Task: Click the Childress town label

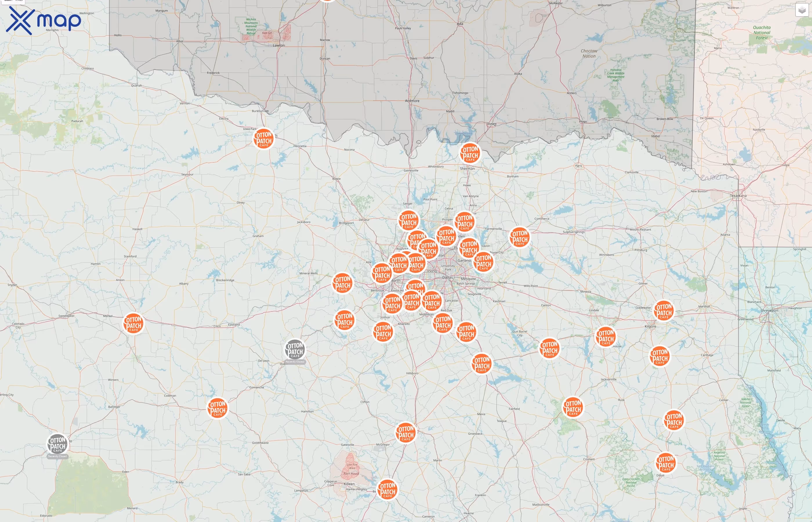Action: click(88, 68)
